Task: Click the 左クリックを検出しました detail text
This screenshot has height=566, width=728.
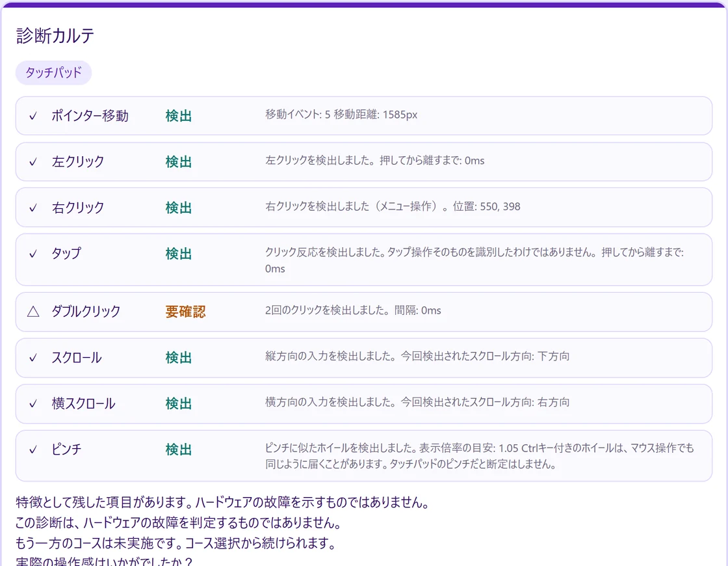Action: (374, 161)
